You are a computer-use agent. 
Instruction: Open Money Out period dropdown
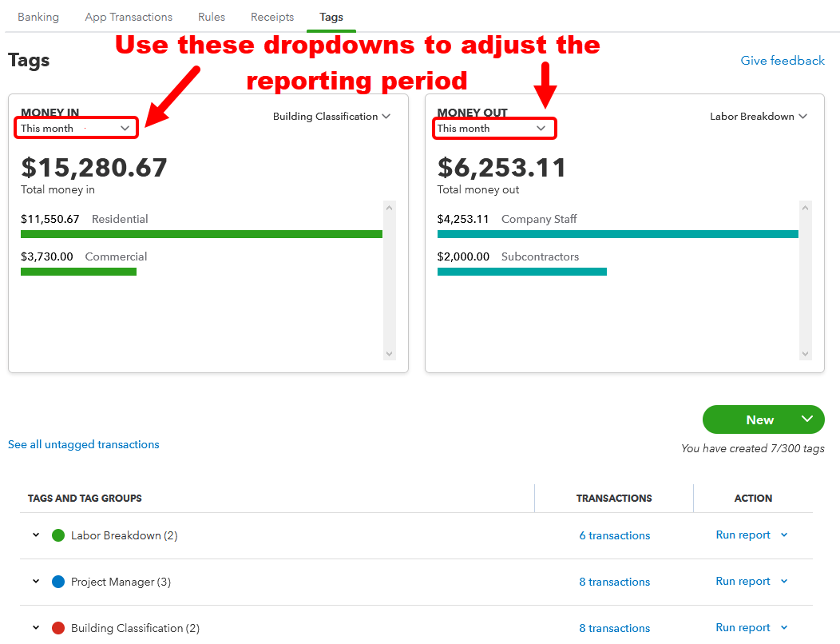pyautogui.click(x=494, y=128)
